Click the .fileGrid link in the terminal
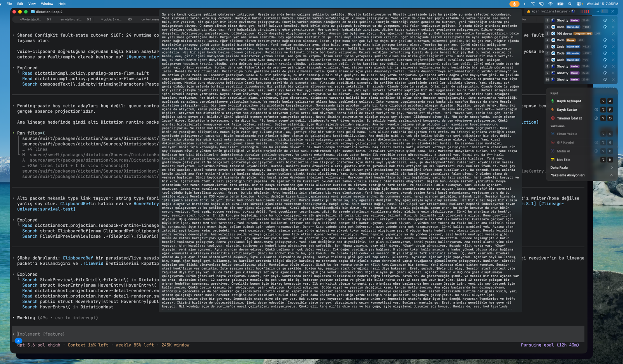 pos(92,263)
